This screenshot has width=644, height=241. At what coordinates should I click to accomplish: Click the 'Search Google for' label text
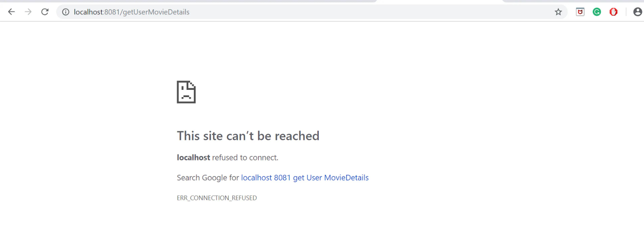[208, 178]
